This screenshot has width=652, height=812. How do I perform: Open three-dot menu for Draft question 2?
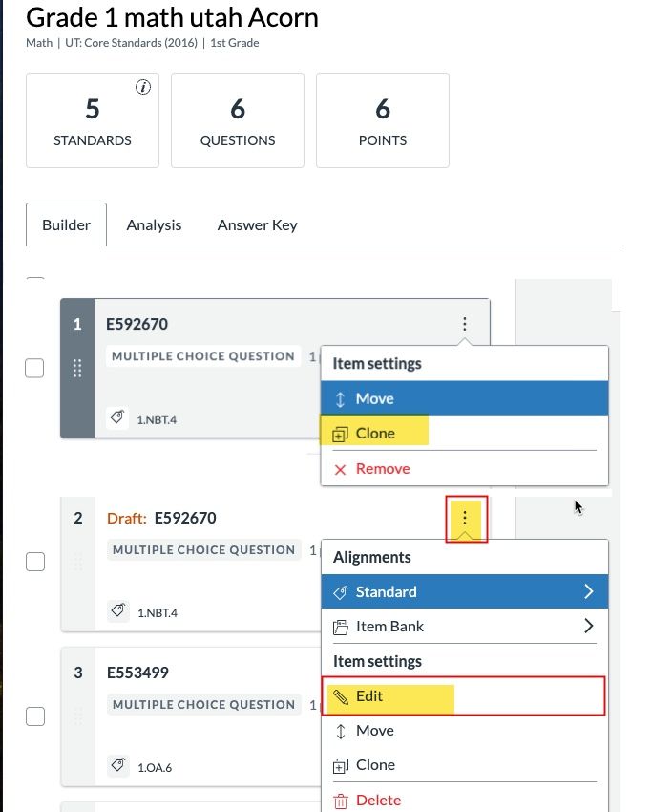[465, 518]
